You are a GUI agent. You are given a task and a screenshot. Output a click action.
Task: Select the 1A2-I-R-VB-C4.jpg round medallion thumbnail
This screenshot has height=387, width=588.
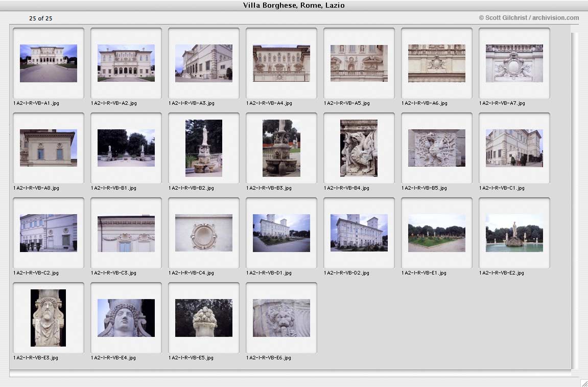[204, 233]
